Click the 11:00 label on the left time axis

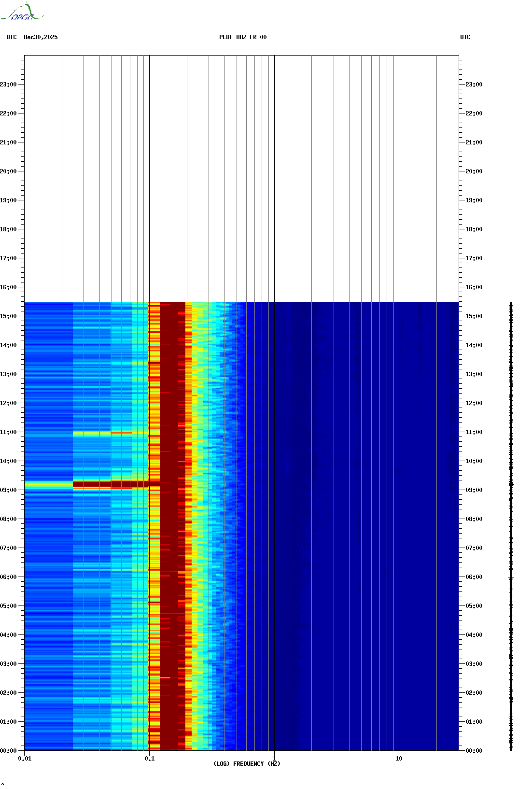tap(8, 432)
